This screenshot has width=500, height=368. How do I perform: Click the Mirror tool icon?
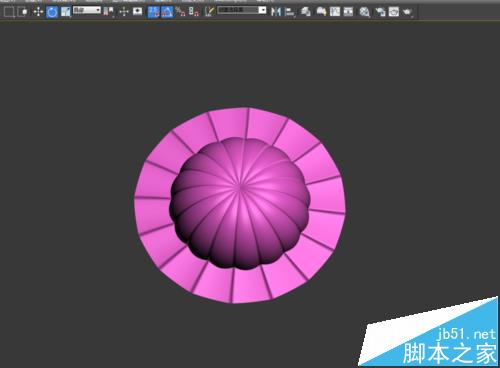[x=276, y=12]
